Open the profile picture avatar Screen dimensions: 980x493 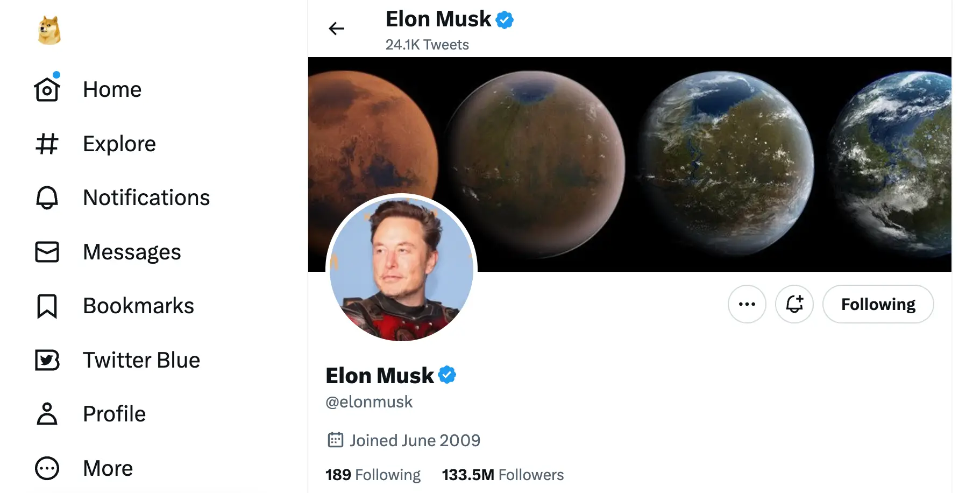401,268
